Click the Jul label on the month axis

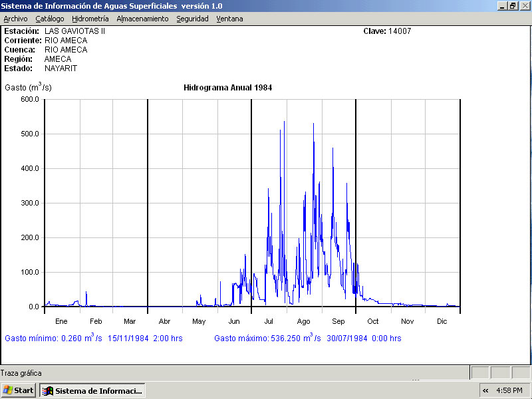coord(269,321)
